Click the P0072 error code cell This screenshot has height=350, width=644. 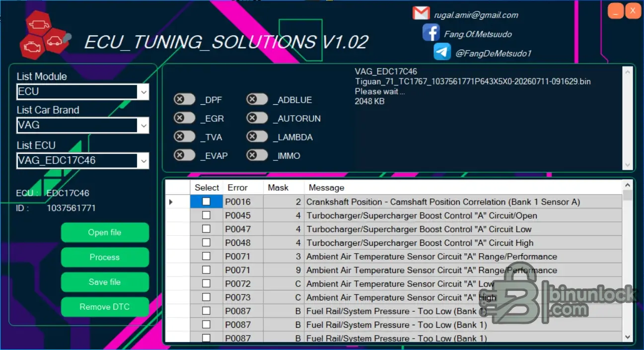pos(243,283)
